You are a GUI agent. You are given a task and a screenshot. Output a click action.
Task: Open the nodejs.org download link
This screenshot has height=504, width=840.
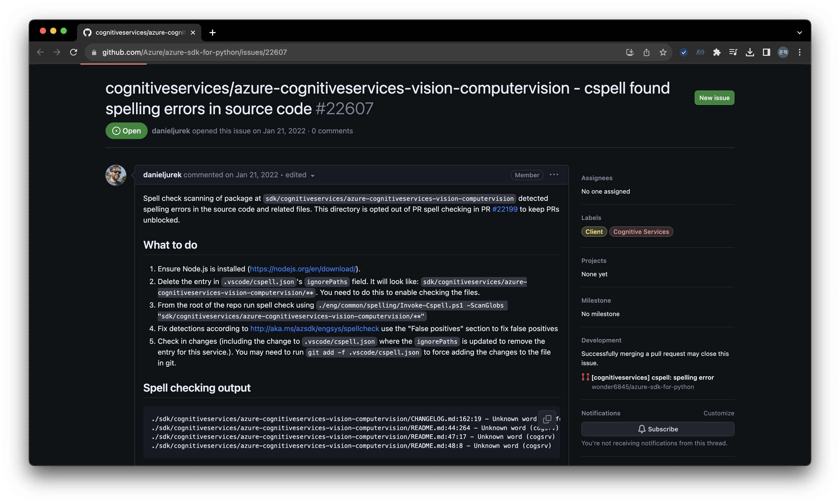tap(302, 269)
